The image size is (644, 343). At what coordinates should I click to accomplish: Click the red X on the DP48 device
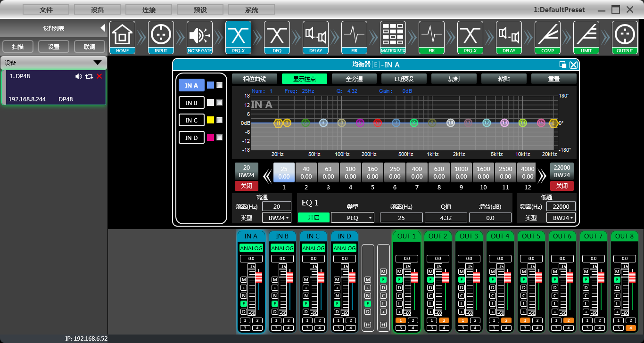point(99,76)
